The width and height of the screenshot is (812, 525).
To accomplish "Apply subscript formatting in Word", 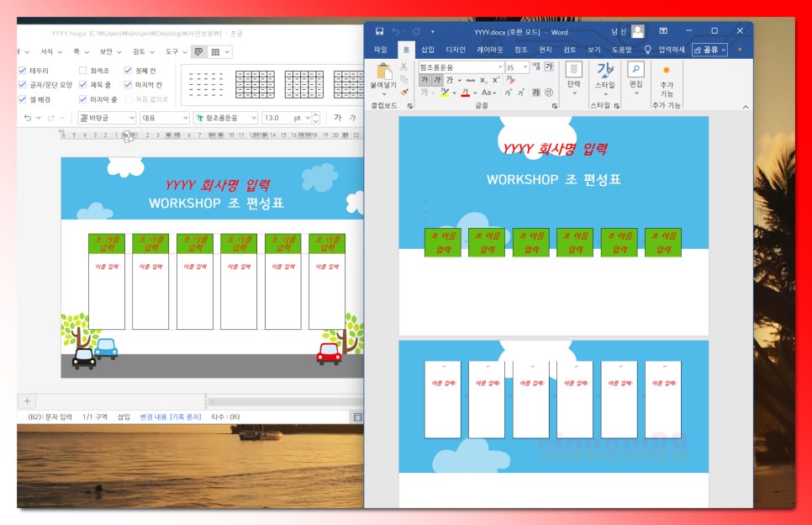I will pos(483,80).
